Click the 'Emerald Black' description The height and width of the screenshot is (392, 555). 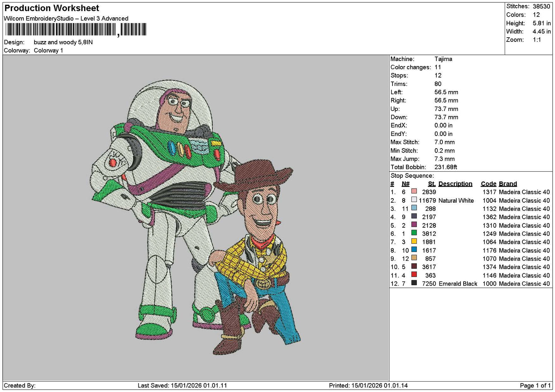point(458,284)
